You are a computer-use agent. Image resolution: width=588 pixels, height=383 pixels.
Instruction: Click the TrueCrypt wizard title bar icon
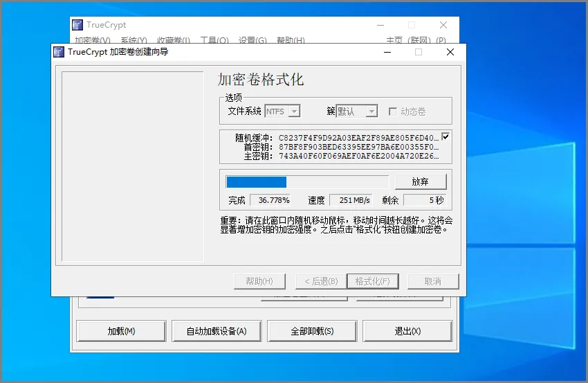59,52
